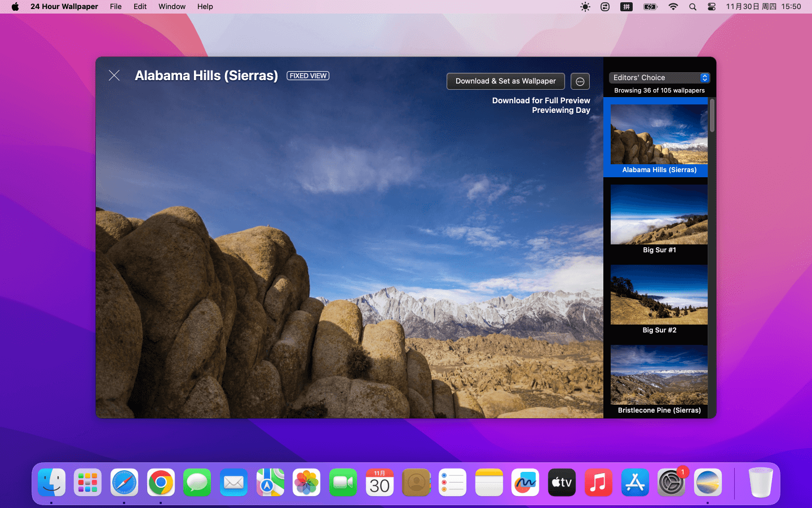The height and width of the screenshot is (508, 812).
Task: Open System Preferences from the Dock
Action: pos(671,483)
